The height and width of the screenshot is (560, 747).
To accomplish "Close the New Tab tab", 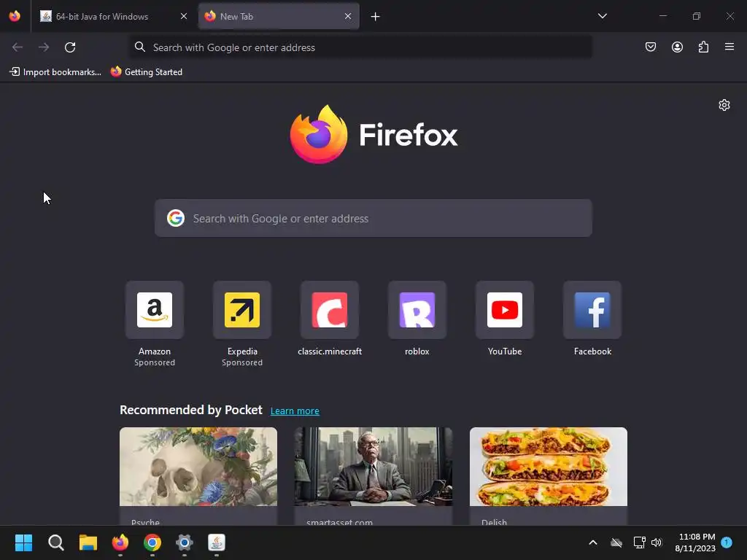I will pos(348,16).
